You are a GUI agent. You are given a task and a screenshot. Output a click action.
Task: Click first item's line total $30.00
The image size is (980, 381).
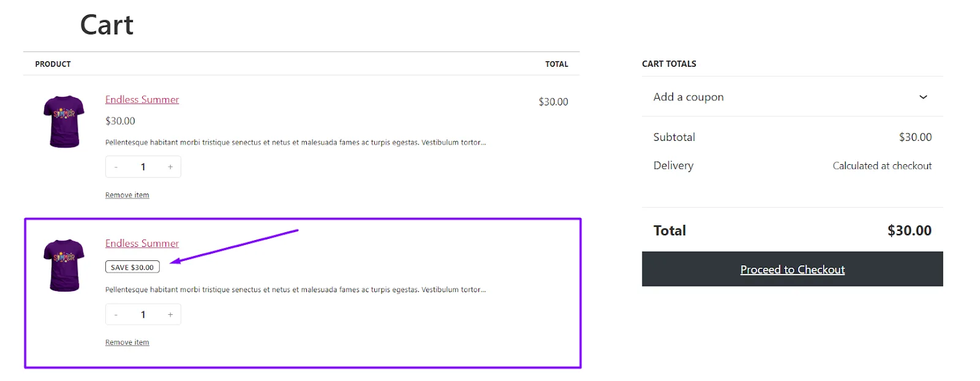pos(553,102)
